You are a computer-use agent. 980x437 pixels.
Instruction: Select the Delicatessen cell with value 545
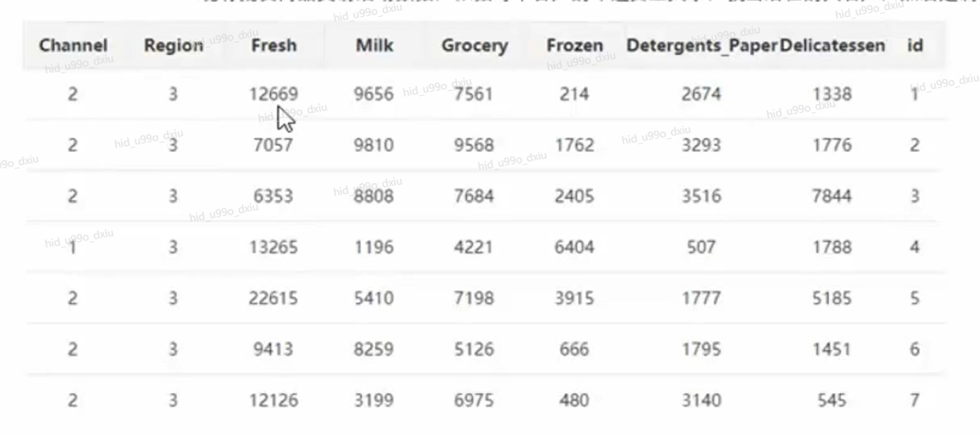click(832, 400)
